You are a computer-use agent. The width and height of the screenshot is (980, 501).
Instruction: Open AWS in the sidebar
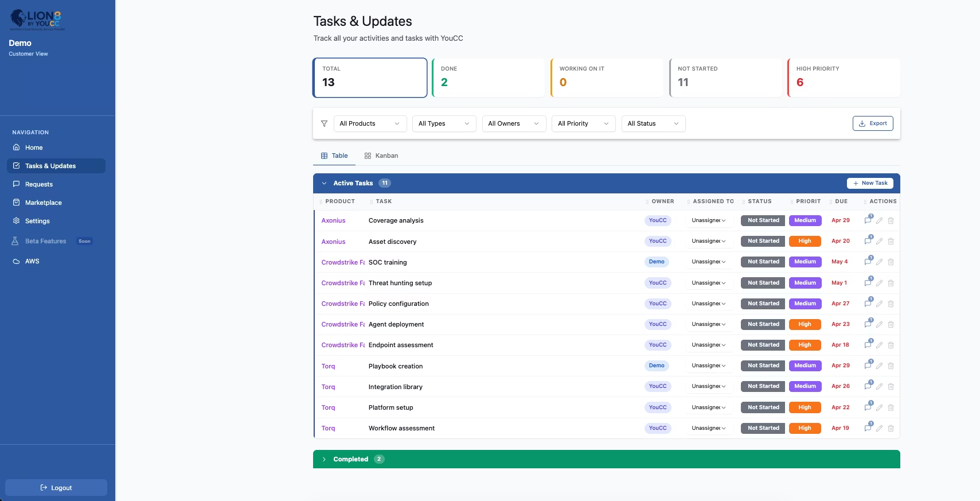coord(56,261)
